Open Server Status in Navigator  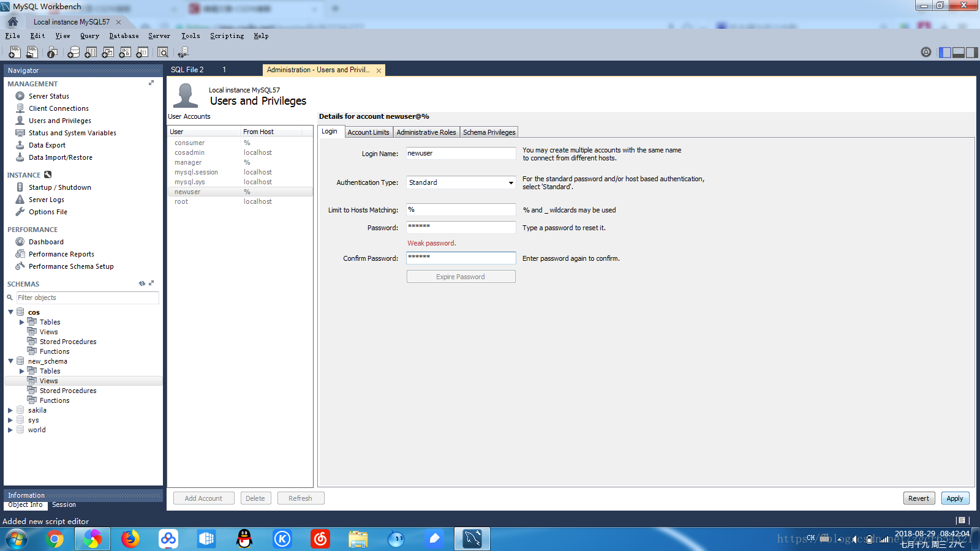coord(48,96)
